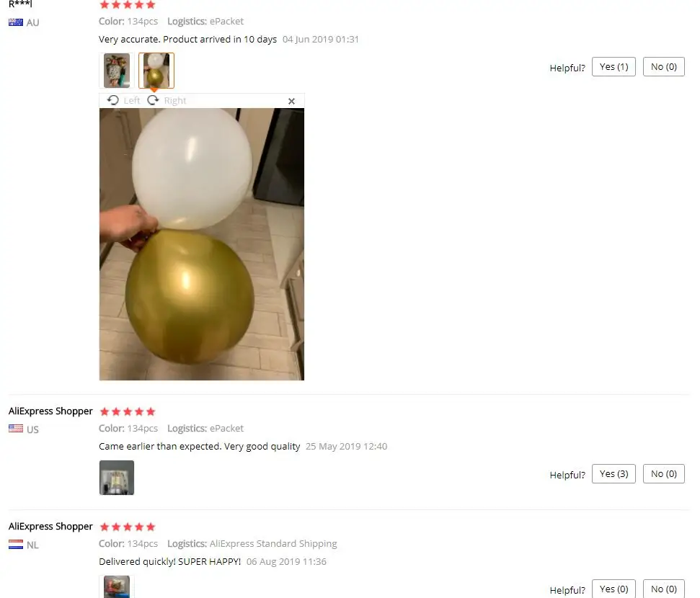Image resolution: width=700 pixels, height=598 pixels.
Task: Click the five-star rating of NL review
Action: coord(127,527)
